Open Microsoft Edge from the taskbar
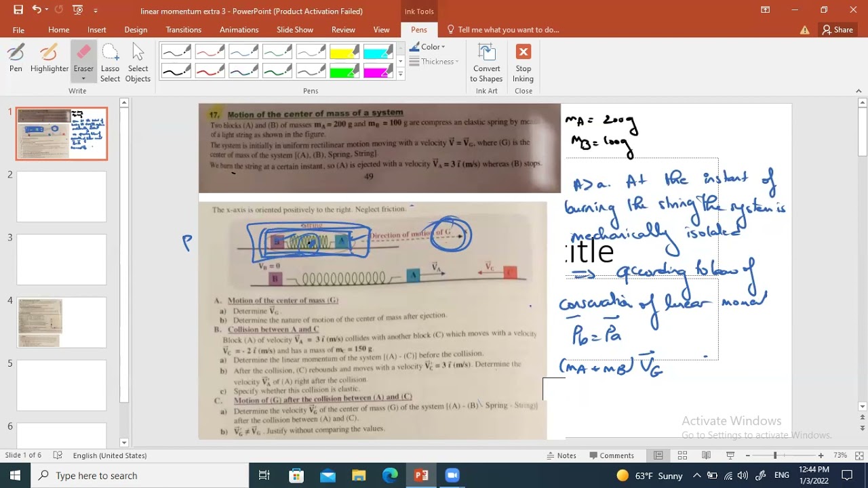868x488 pixels. pos(390,476)
